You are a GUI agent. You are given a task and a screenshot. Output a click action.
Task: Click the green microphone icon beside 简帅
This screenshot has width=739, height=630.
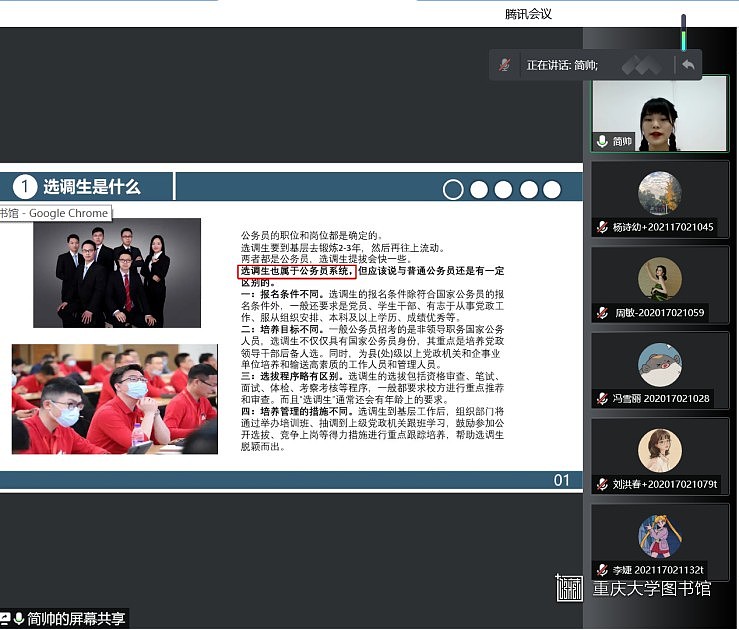602,141
